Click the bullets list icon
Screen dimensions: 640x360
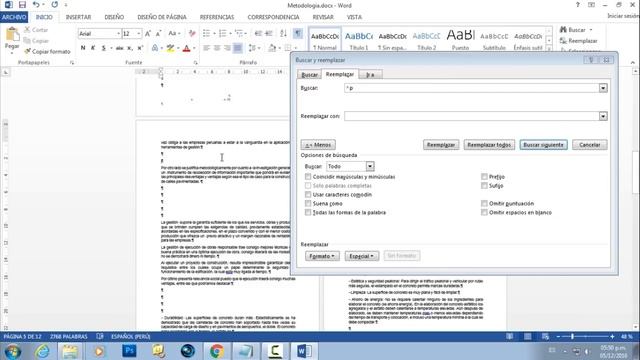tap(207, 33)
